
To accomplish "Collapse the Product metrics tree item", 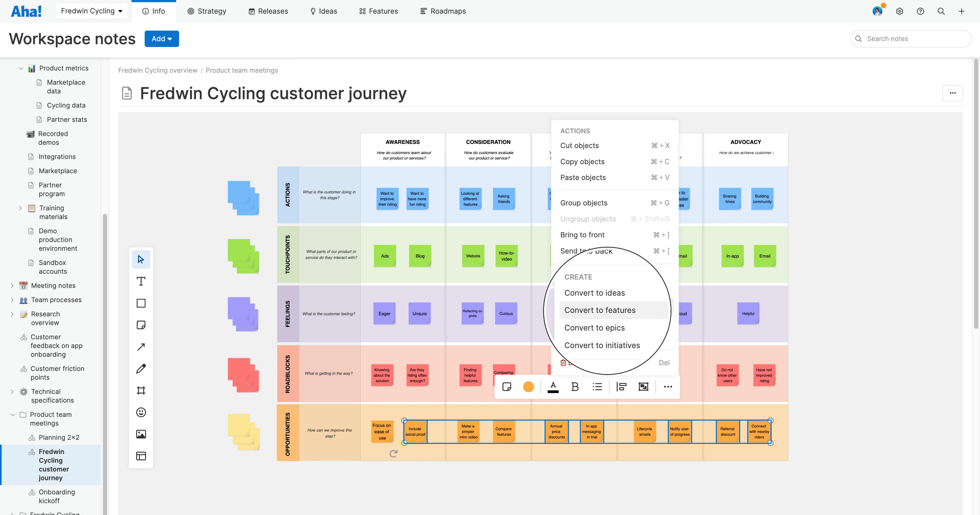I will [21, 69].
